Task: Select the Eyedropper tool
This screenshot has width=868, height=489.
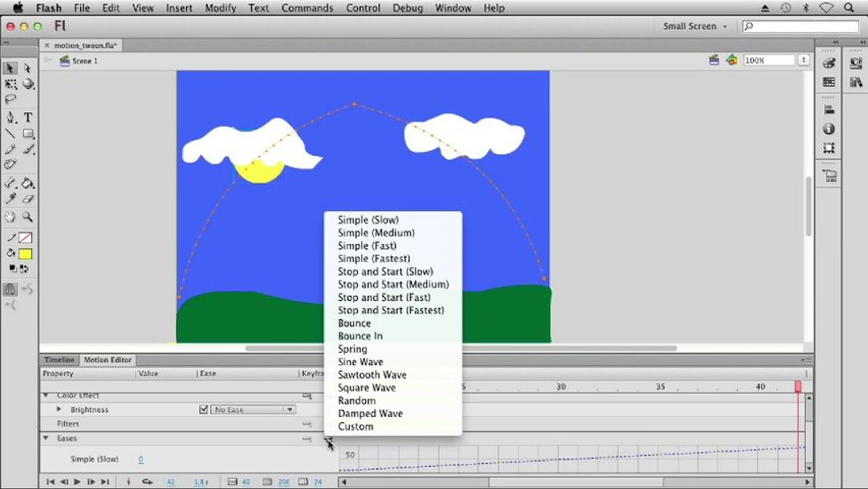Action: pyautogui.click(x=10, y=199)
